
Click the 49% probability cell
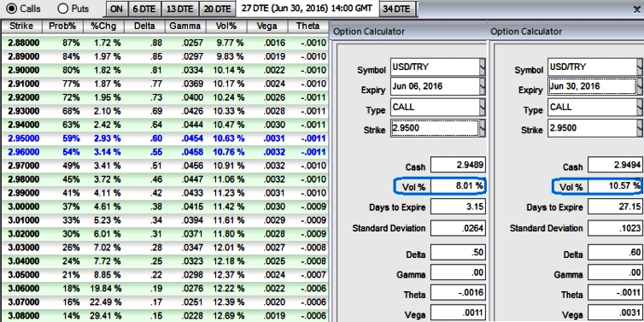pos(71,166)
